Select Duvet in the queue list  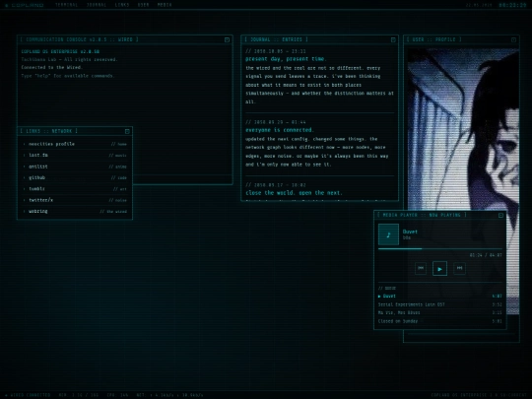[x=440, y=297]
